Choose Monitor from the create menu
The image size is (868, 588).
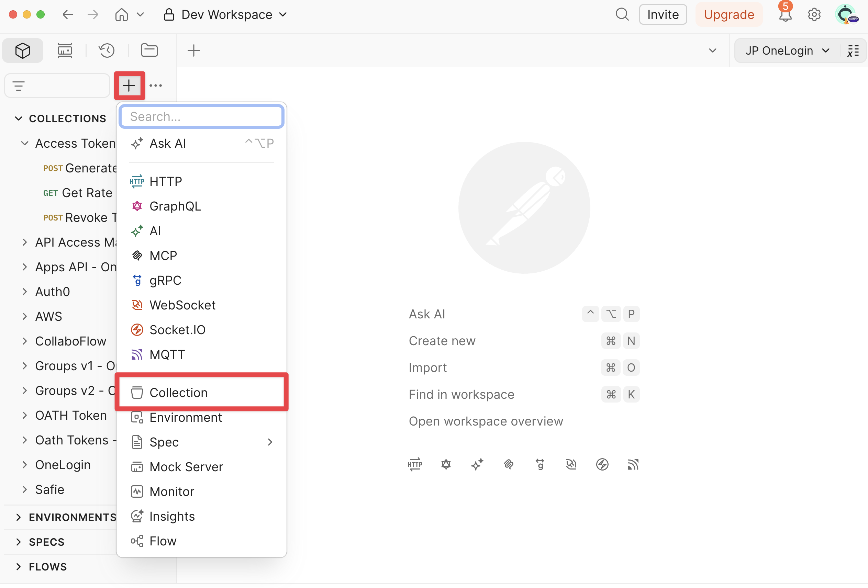(x=202, y=492)
